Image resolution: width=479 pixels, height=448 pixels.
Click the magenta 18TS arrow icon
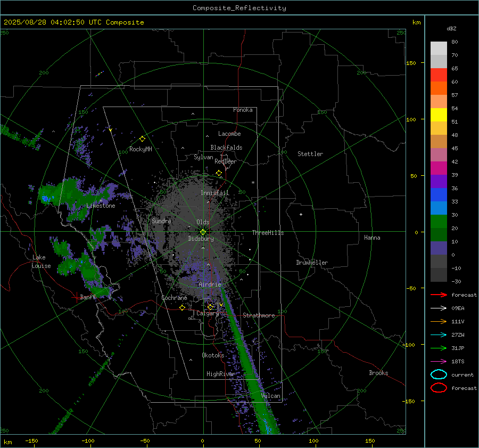(439, 362)
